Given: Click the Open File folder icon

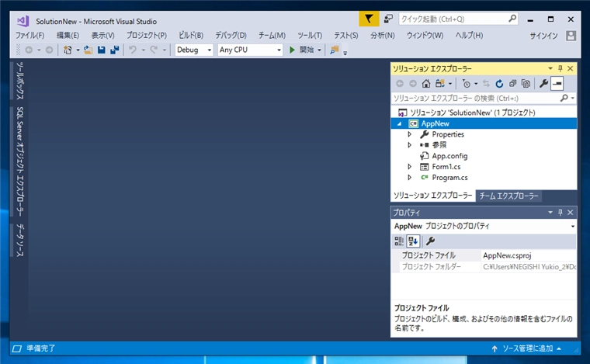Looking at the screenshot, I should coord(88,50).
